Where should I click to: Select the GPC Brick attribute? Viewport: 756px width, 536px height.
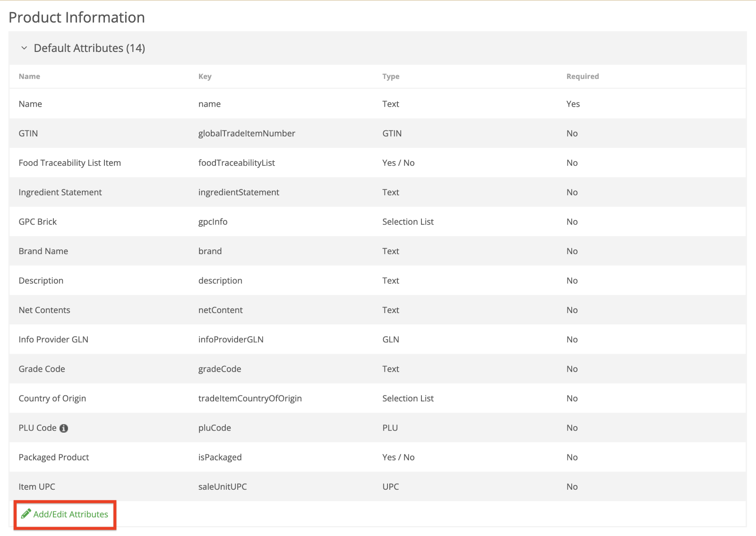point(38,222)
